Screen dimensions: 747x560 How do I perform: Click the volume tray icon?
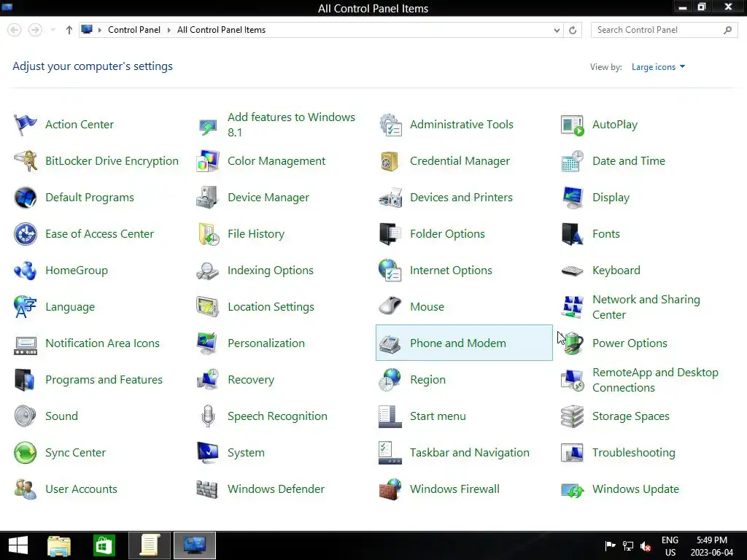pos(646,546)
